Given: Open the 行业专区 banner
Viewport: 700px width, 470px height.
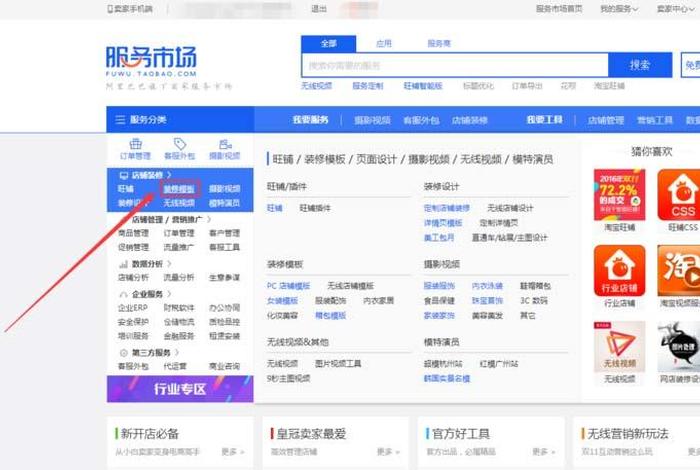Looking at the screenshot, I should pos(180,389).
